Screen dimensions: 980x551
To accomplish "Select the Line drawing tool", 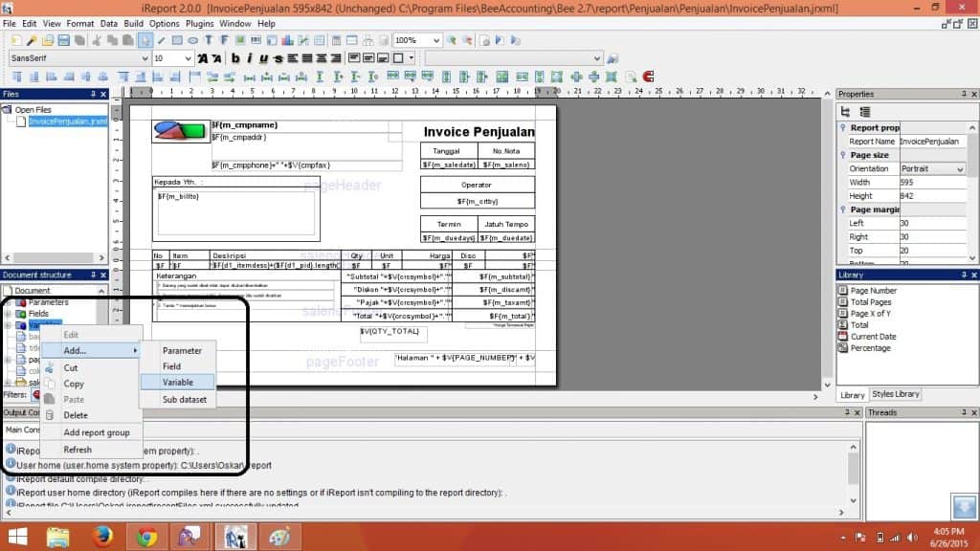I will click(161, 40).
